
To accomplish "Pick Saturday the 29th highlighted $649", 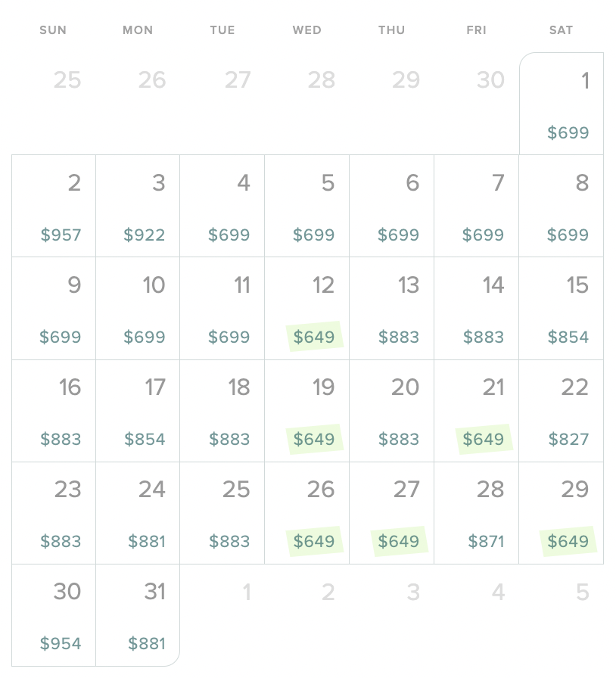I will coord(562,513).
